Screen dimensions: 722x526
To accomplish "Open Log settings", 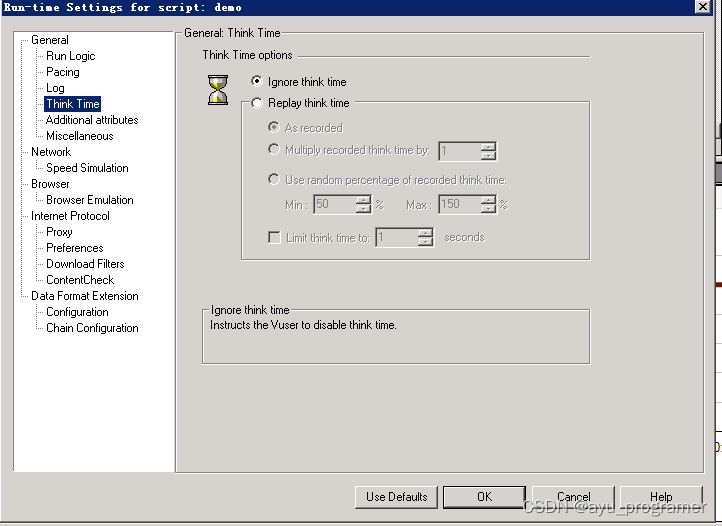I will pos(55,88).
